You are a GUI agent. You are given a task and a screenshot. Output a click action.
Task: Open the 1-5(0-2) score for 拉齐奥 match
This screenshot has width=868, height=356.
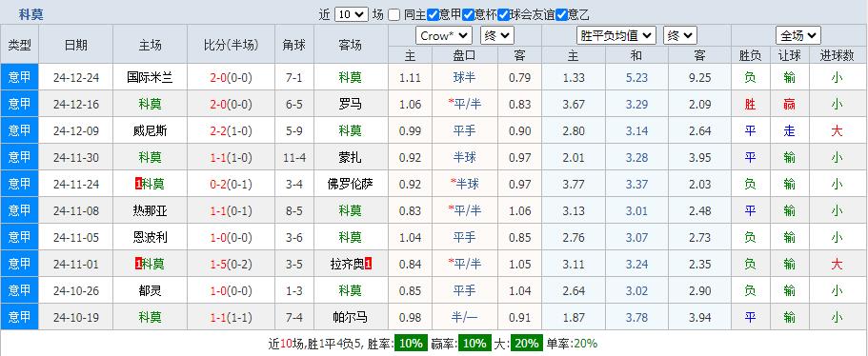coord(231,264)
